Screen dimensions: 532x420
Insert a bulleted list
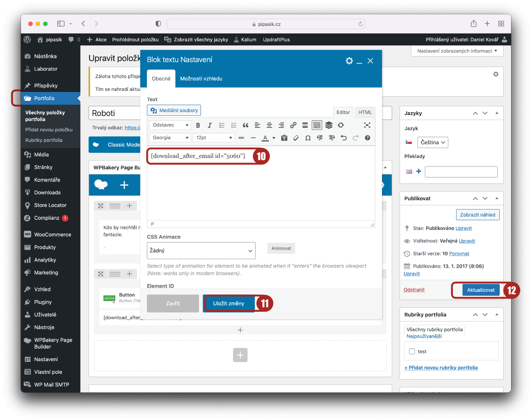[x=222, y=125]
